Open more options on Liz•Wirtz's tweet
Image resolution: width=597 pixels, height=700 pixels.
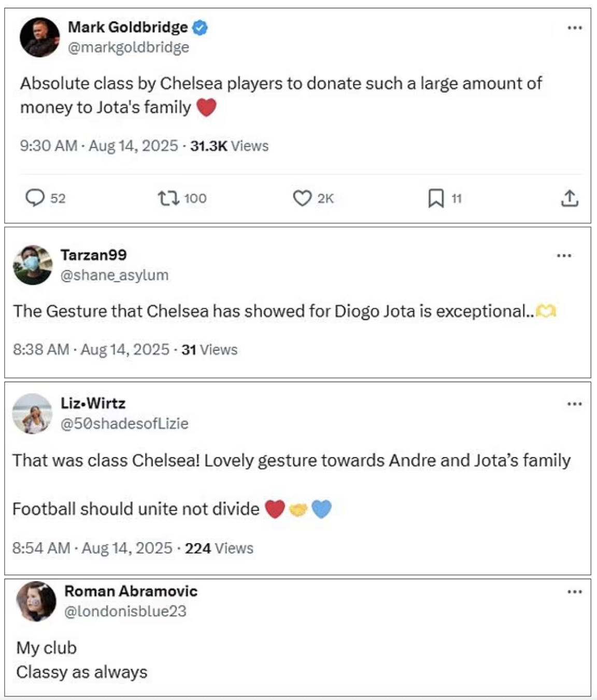point(574,404)
